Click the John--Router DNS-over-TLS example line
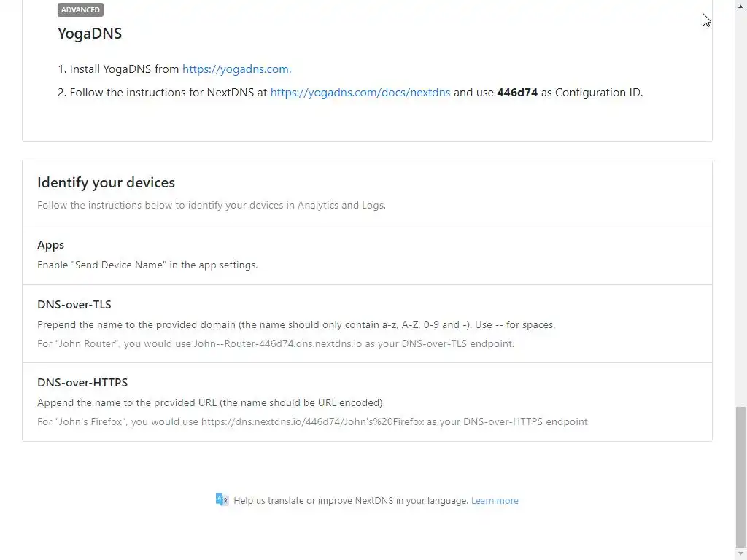 pos(276,343)
